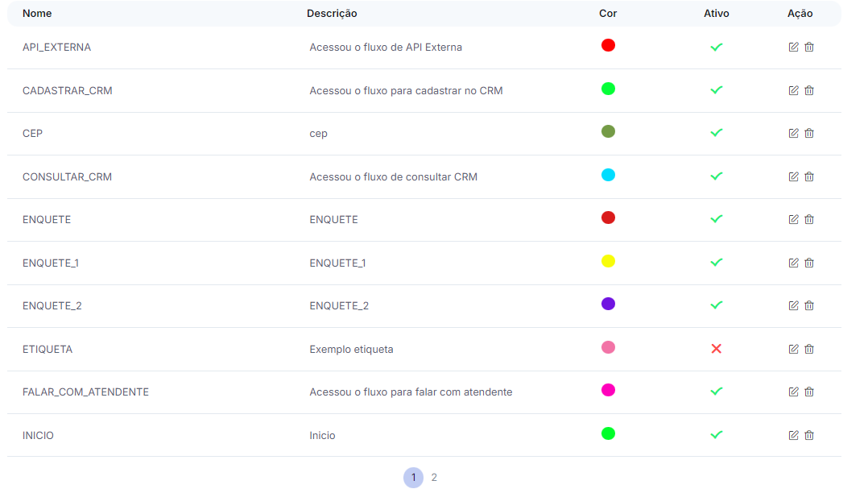The image size is (868, 489).
Task: Toggle active checkmark for API_EXTERNA
Action: (716, 47)
